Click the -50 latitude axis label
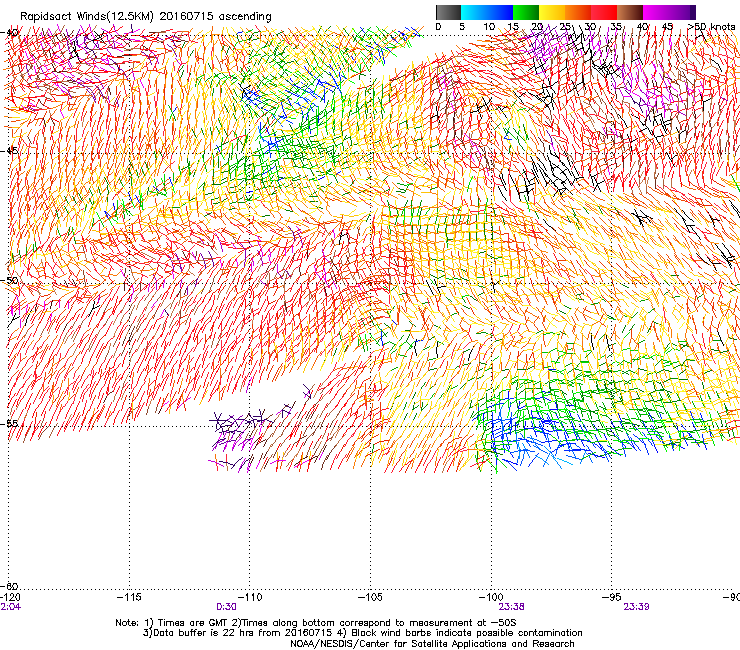The image size is (740, 650). coord(9,280)
